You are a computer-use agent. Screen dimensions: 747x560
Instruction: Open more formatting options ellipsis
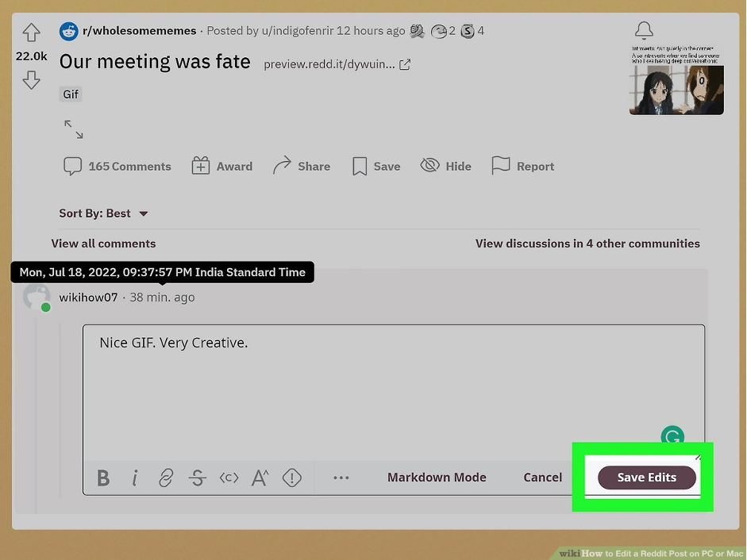click(341, 478)
